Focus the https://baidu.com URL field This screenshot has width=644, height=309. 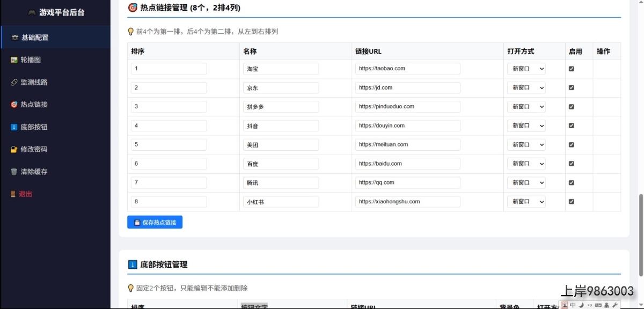point(407,164)
